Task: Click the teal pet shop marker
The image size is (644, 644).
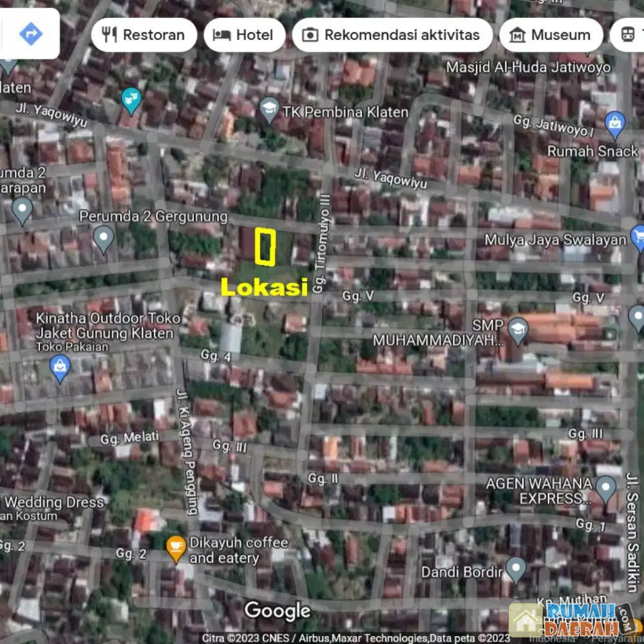Action: 131,100
